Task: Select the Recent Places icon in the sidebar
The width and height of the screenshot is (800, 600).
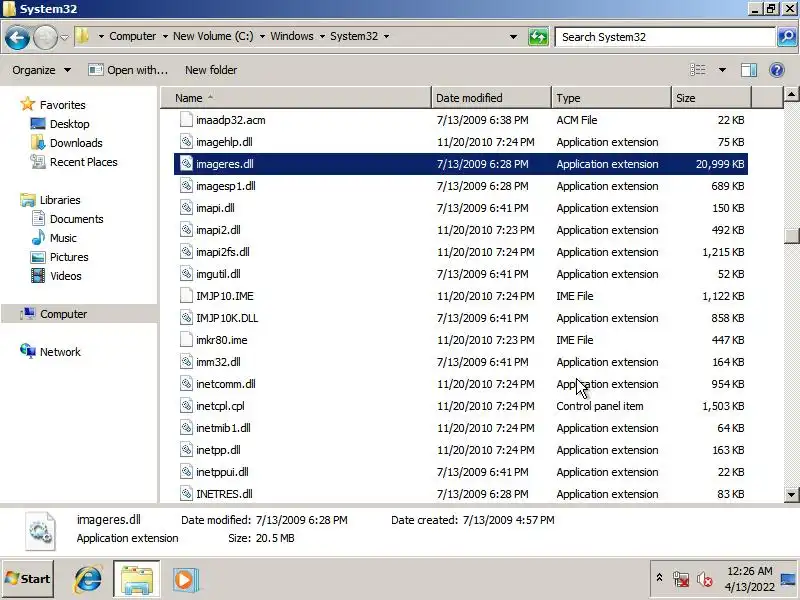Action: pyautogui.click(x=38, y=162)
